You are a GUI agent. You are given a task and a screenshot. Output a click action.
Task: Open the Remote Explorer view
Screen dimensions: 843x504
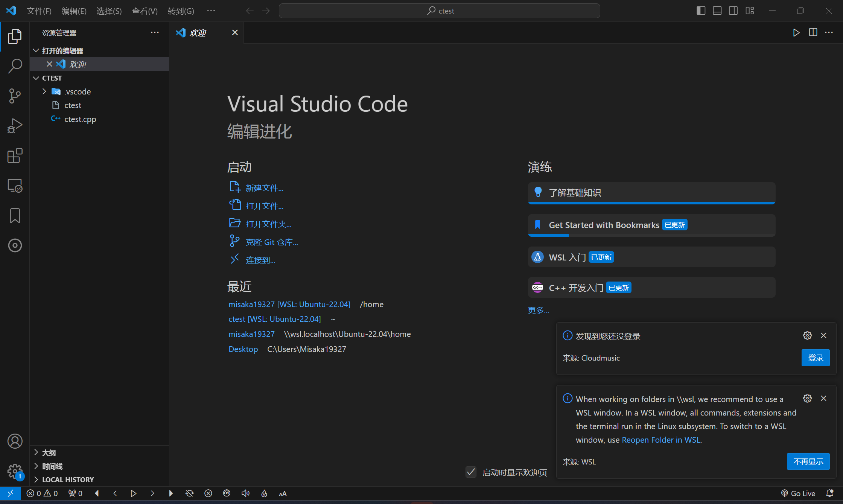[x=15, y=186]
